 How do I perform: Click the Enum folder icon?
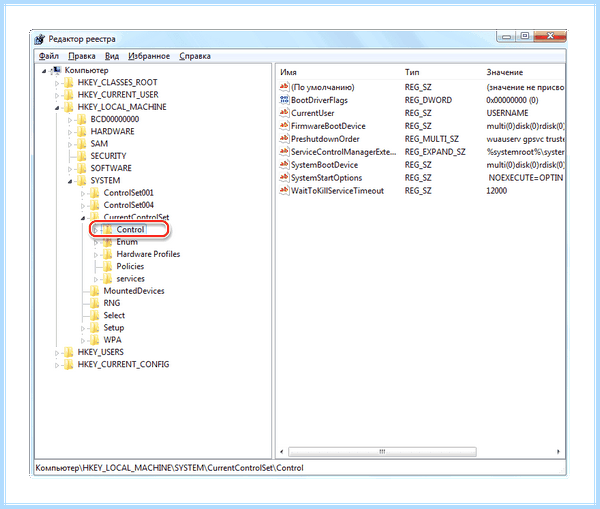pyautogui.click(x=108, y=242)
